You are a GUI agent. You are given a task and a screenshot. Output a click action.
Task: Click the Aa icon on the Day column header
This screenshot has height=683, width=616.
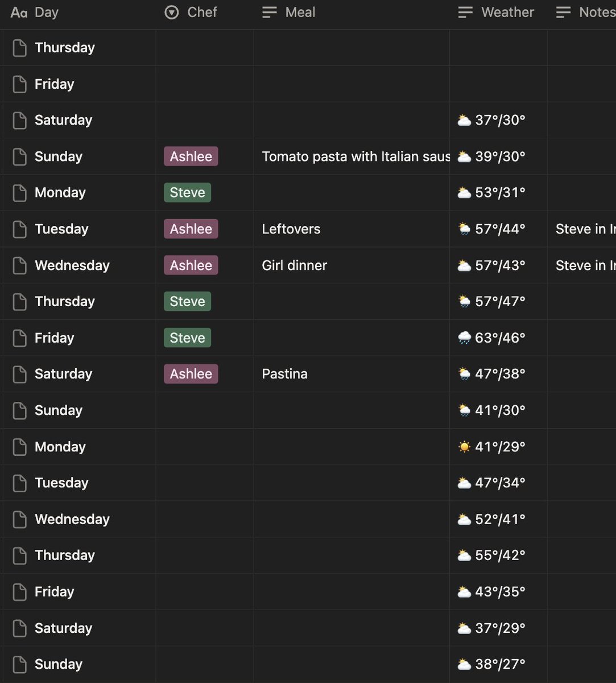tap(18, 12)
